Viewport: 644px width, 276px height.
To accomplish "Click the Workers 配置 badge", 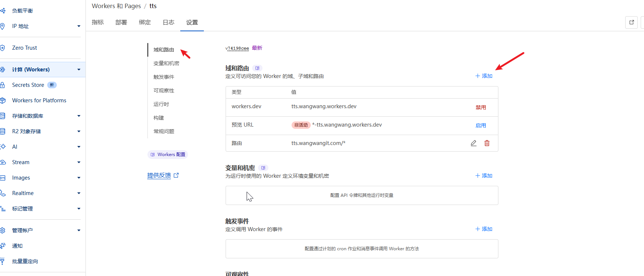I will (x=168, y=155).
